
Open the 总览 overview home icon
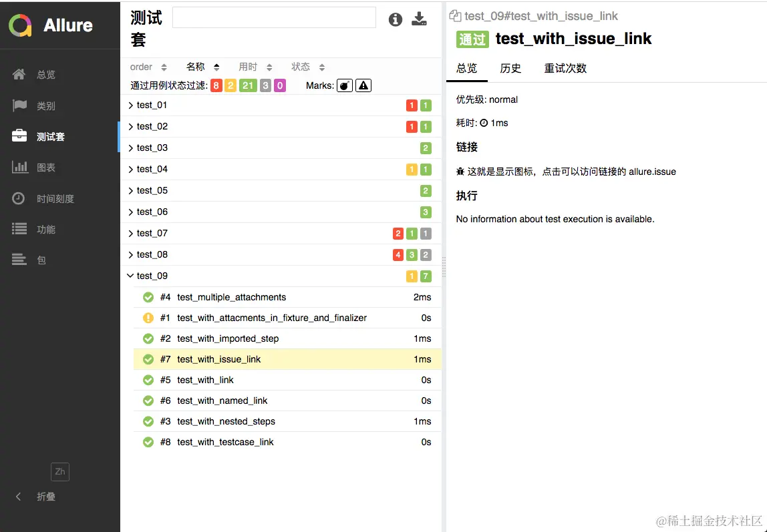click(19, 74)
